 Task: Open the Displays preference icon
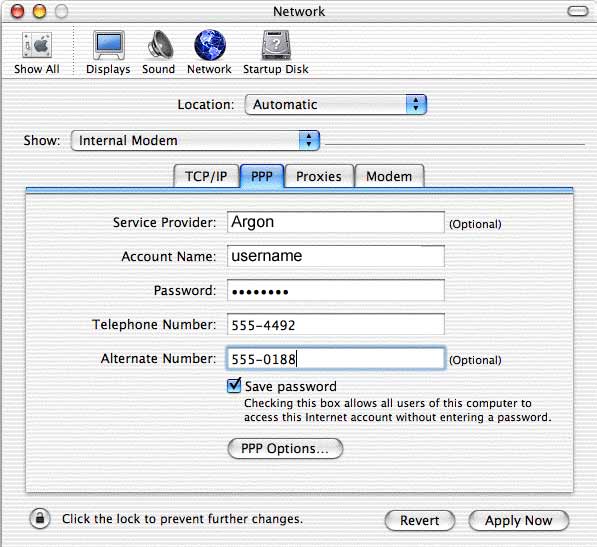point(109,45)
